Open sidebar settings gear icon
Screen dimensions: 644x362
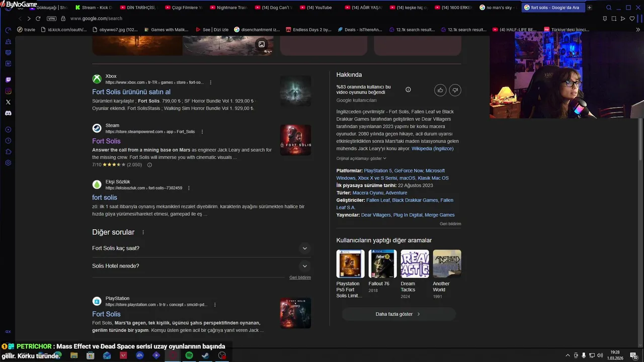click(8, 163)
